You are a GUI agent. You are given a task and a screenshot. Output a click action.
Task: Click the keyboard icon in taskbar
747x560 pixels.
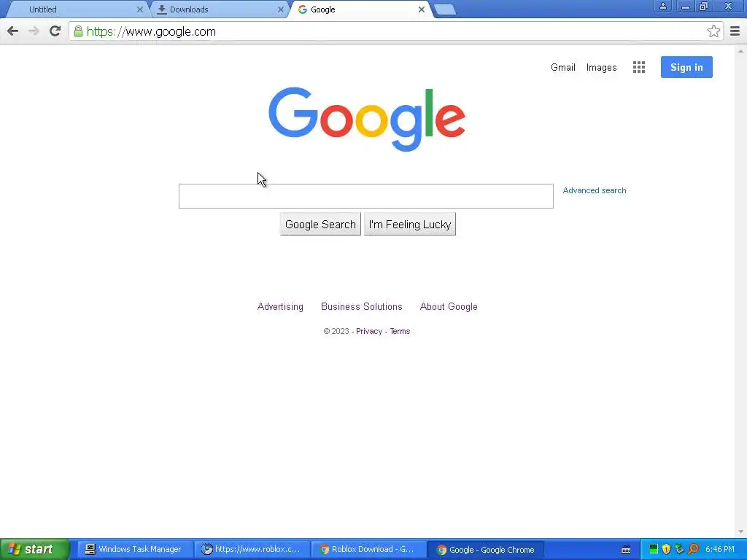626,550
